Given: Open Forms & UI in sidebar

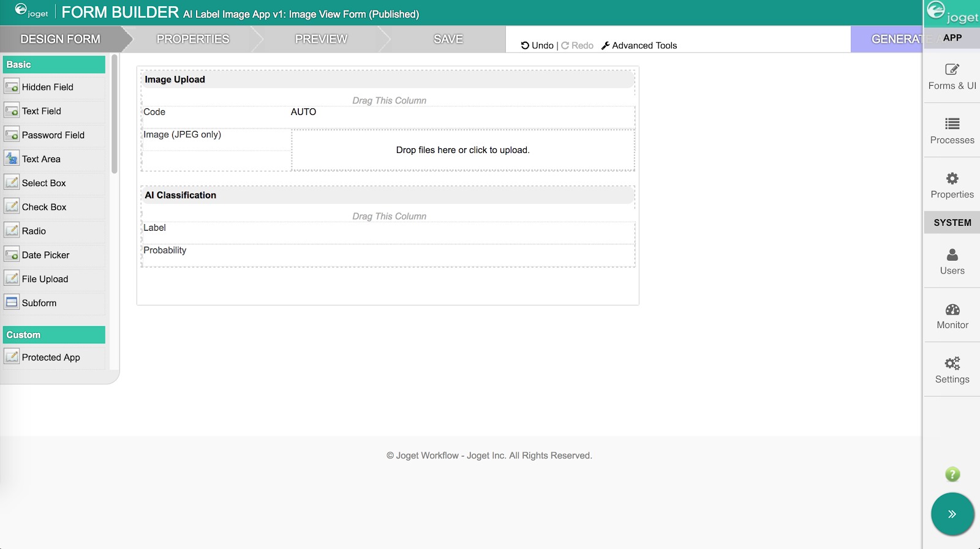Looking at the screenshot, I should pos(952,77).
